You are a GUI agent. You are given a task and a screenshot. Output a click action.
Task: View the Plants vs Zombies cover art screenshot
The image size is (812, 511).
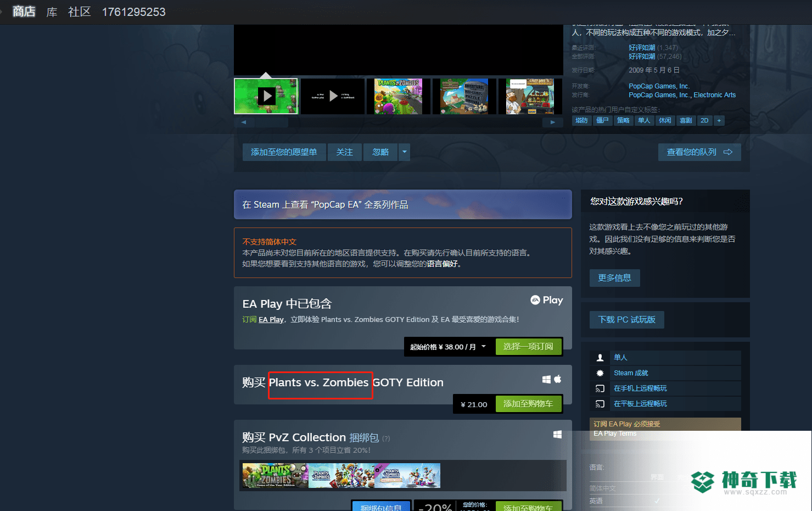click(x=398, y=96)
